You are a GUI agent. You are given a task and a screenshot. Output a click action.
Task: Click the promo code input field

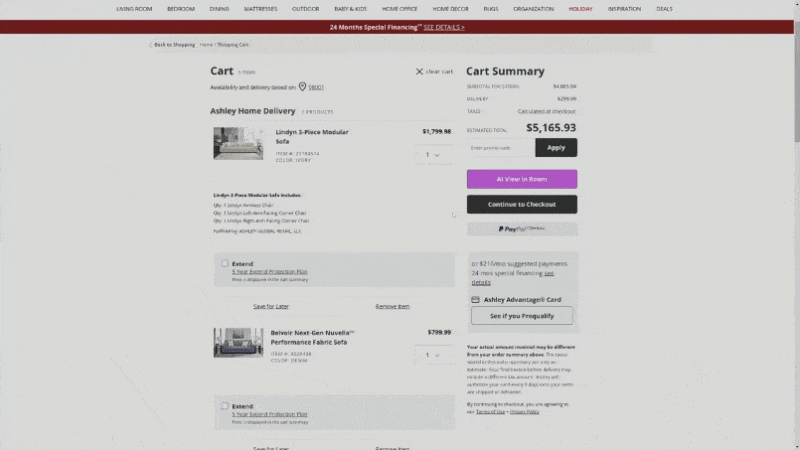click(x=501, y=147)
